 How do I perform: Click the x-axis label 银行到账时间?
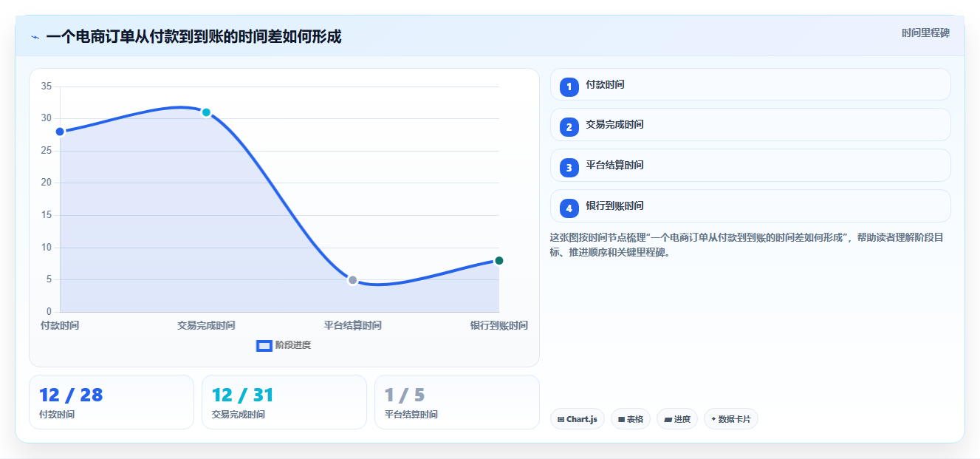[x=499, y=325]
